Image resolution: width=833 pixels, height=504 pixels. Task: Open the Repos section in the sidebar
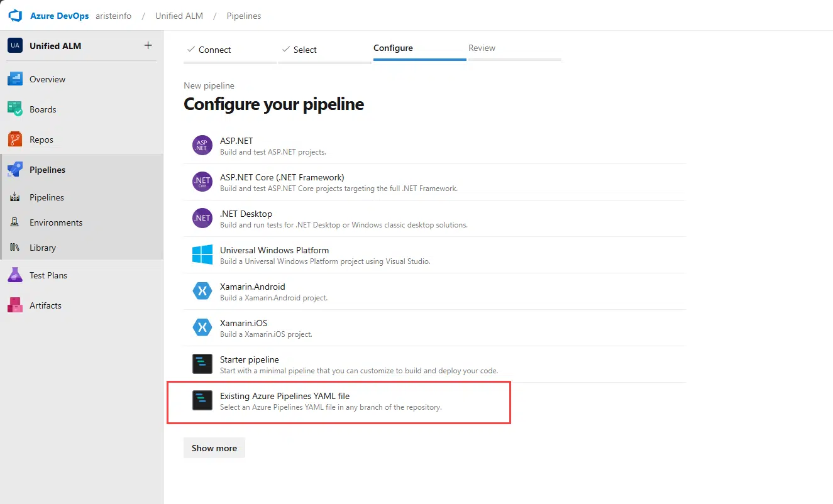click(x=42, y=139)
